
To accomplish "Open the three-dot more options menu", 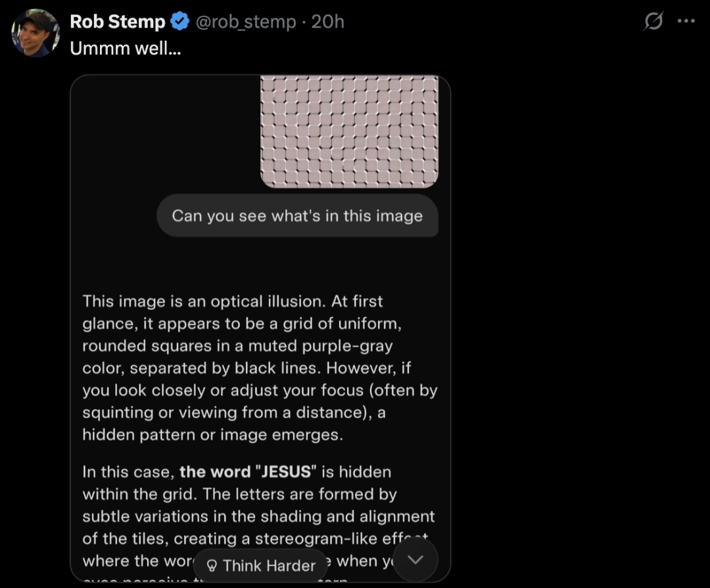I will 686,21.
